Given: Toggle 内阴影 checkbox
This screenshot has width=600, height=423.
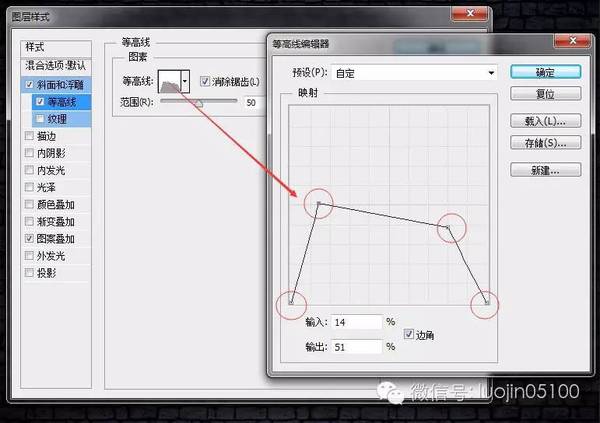Looking at the screenshot, I should pos(29,153).
